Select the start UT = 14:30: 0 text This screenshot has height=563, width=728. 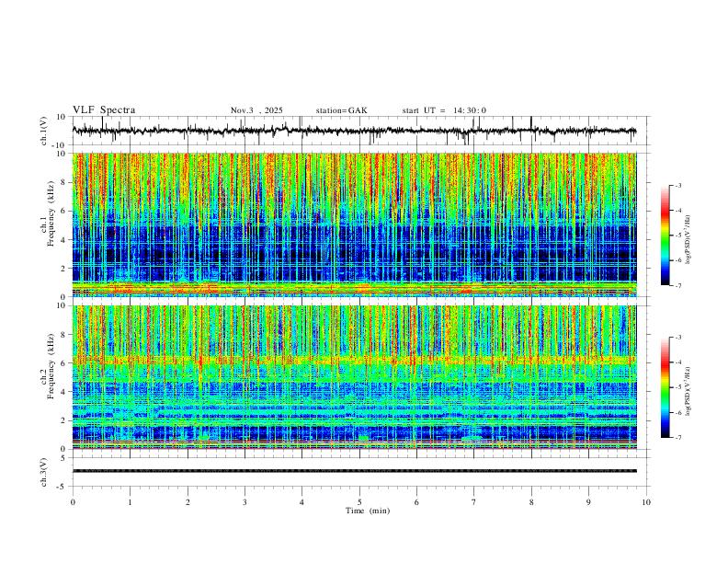point(444,110)
